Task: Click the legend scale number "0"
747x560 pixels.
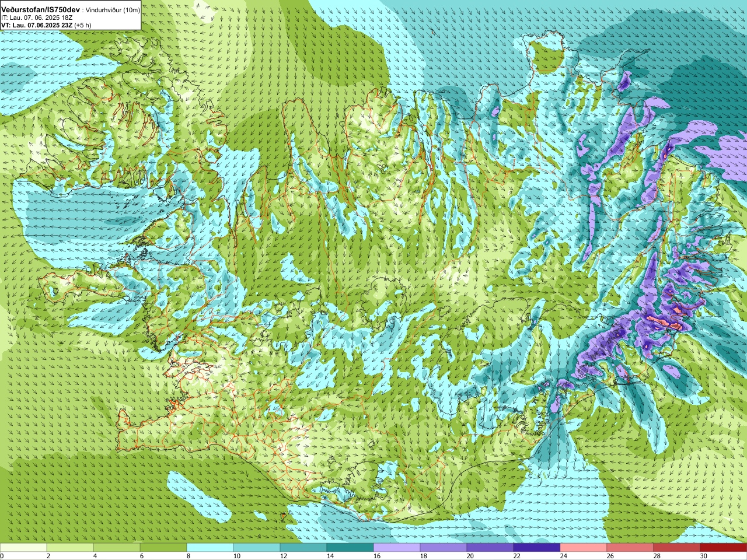Action: 2,556
